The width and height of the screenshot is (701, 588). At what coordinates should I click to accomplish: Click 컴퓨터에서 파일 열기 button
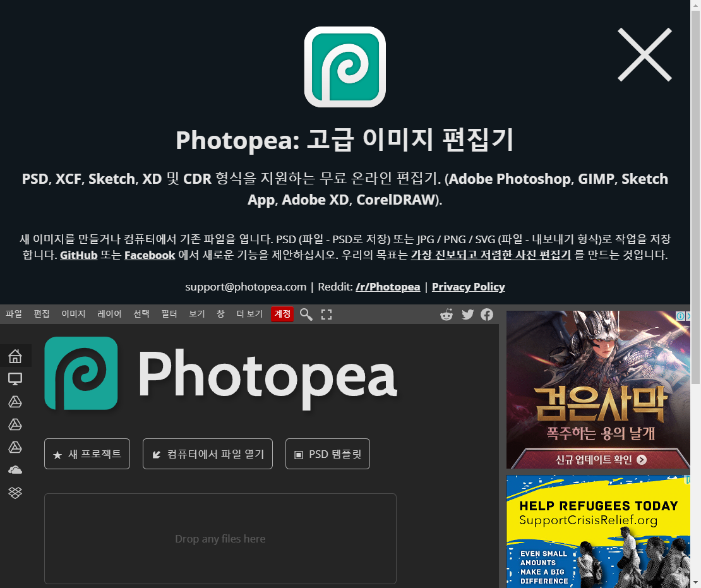pos(208,454)
